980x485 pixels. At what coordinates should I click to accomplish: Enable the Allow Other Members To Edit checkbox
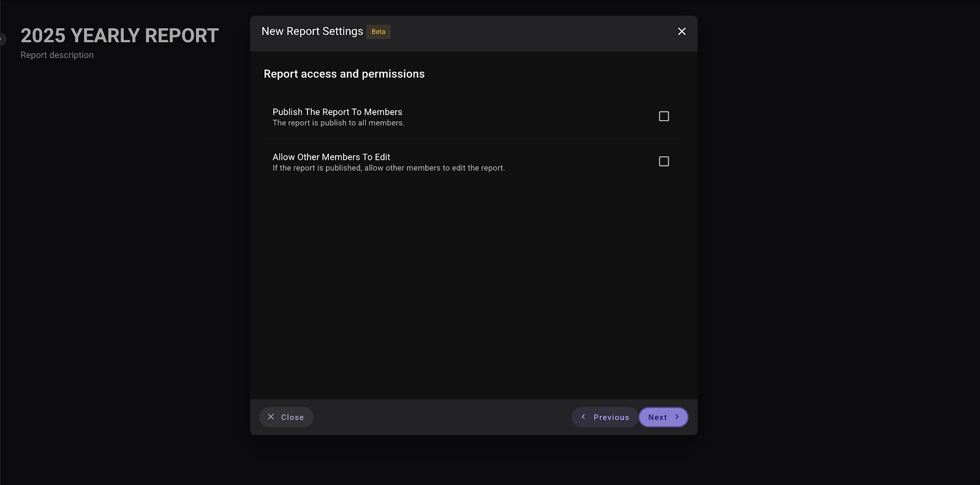pyautogui.click(x=664, y=160)
